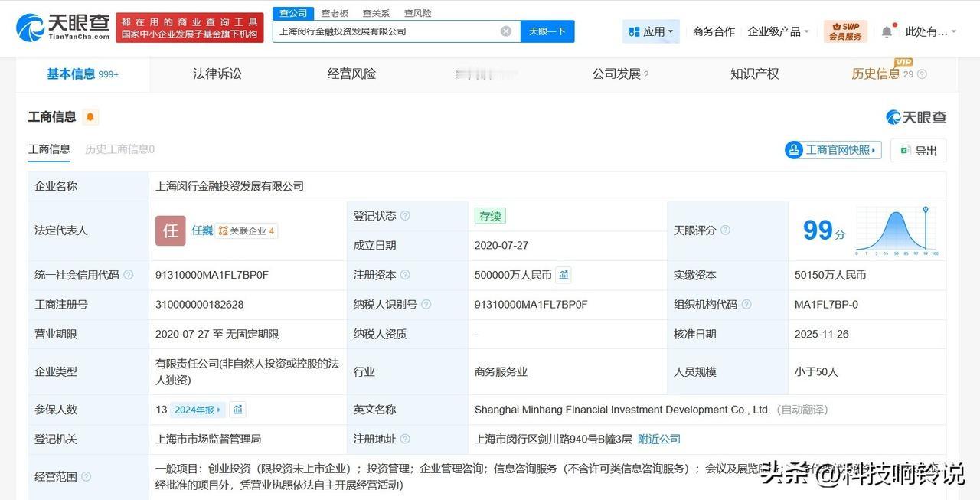Click help icon next to 注册地址
Image resolution: width=980 pixels, height=500 pixels.
tap(405, 440)
